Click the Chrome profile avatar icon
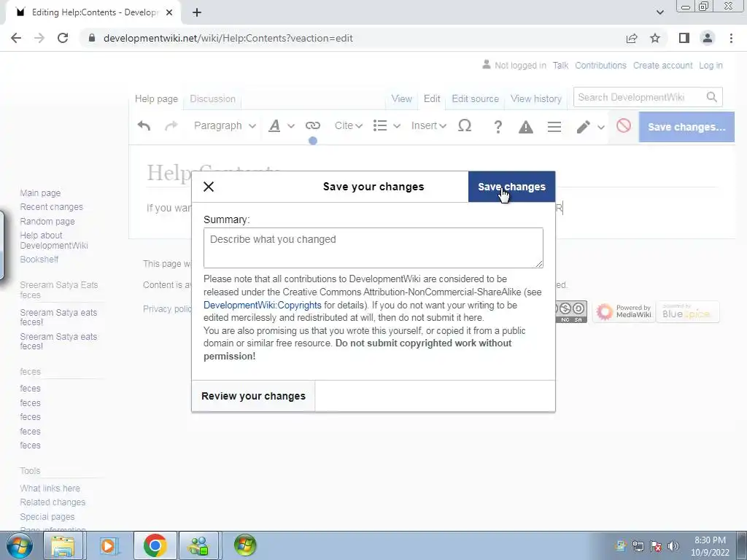 708,38
